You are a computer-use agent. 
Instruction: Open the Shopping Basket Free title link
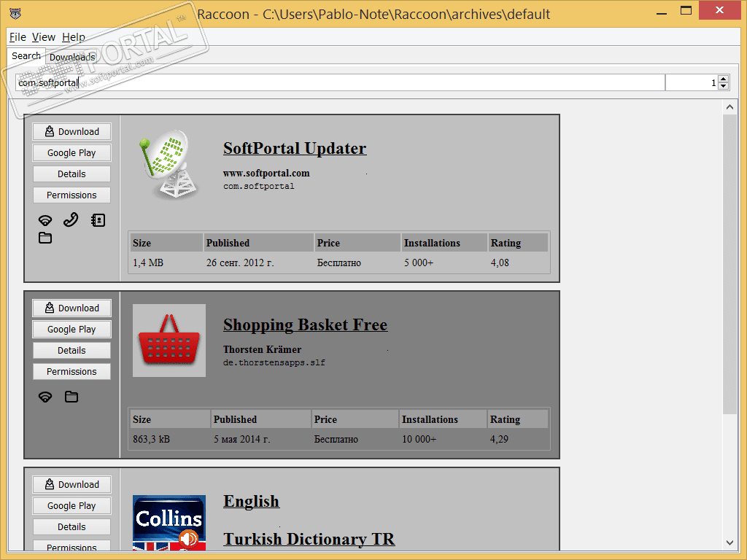click(x=306, y=324)
